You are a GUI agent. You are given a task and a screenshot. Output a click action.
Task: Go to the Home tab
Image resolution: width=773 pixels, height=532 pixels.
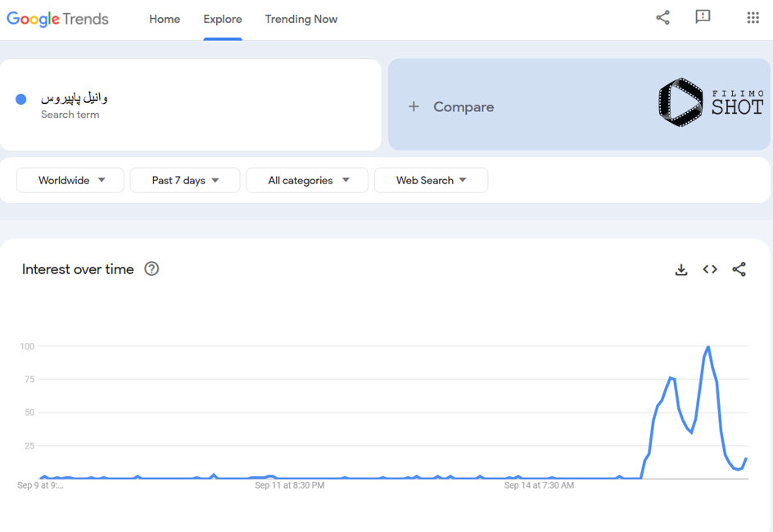(165, 19)
